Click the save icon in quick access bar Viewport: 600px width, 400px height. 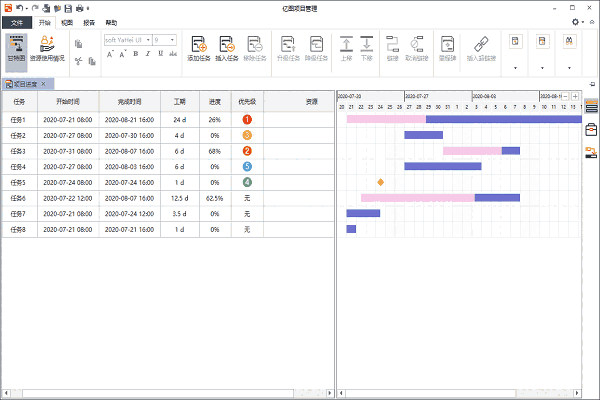tap(67, 7)
